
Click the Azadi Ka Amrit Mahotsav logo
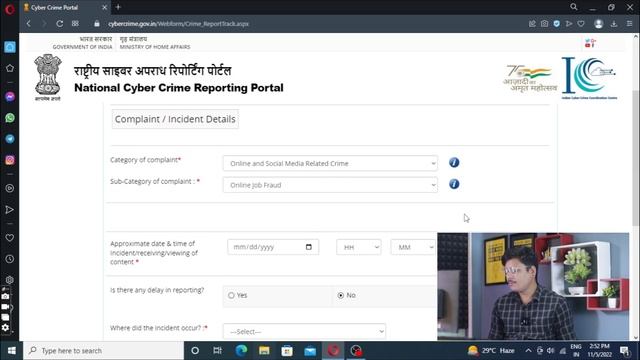[x=530, y=78]
